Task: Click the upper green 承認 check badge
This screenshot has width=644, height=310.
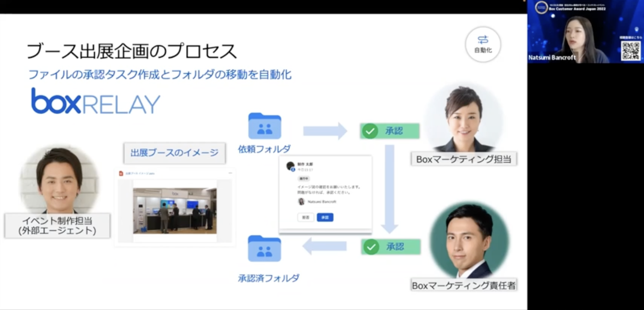Action: click(x=390, y=131)
